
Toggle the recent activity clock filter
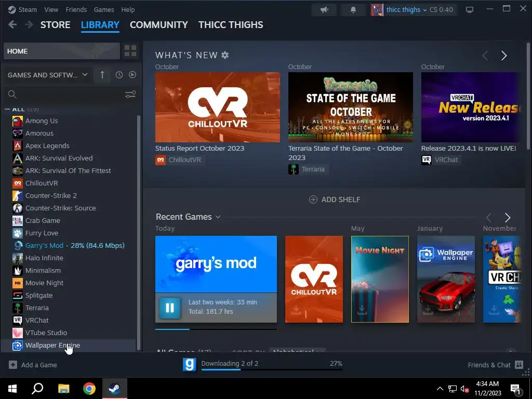click(x=119, y=75)
